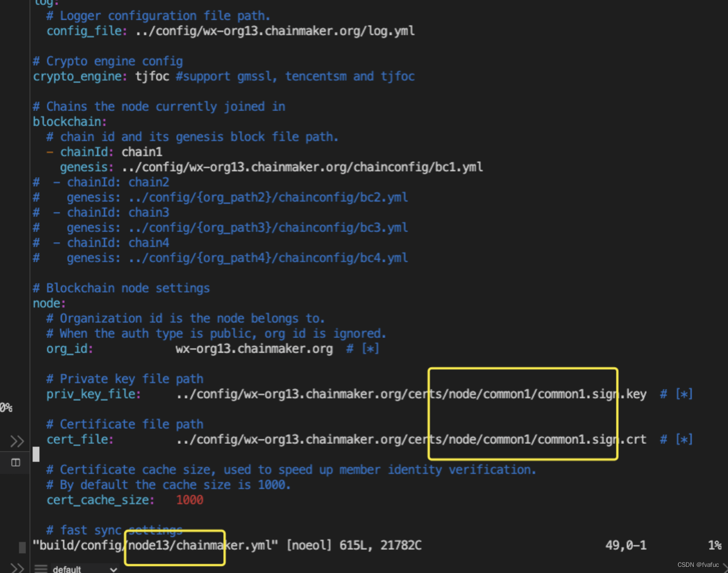Click '# By default the cache size is 1000.'
The image size is (728, 573).
[x=168, y=485]
